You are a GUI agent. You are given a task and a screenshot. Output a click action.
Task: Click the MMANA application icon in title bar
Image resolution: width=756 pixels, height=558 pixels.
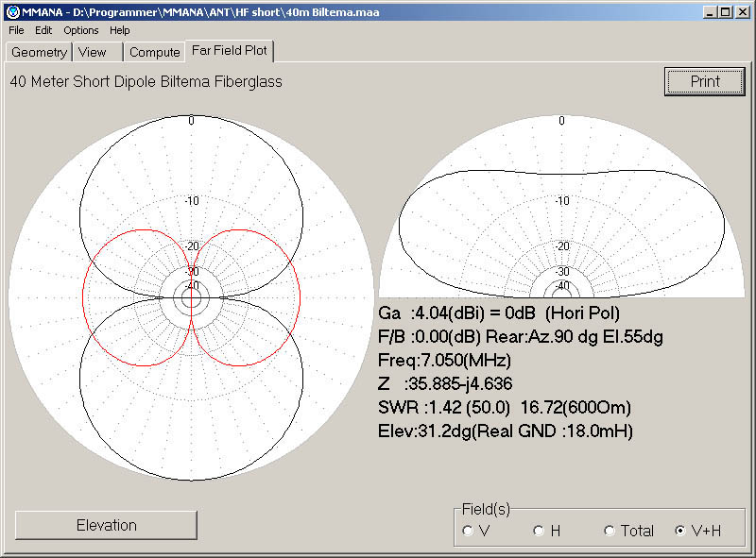click(13, 11)
